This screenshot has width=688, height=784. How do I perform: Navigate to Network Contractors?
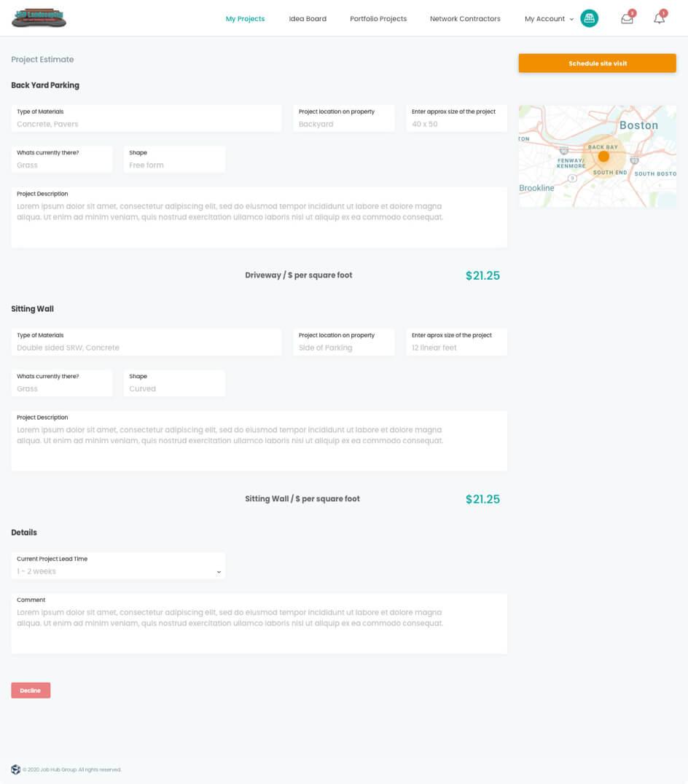tap(465, 18)
